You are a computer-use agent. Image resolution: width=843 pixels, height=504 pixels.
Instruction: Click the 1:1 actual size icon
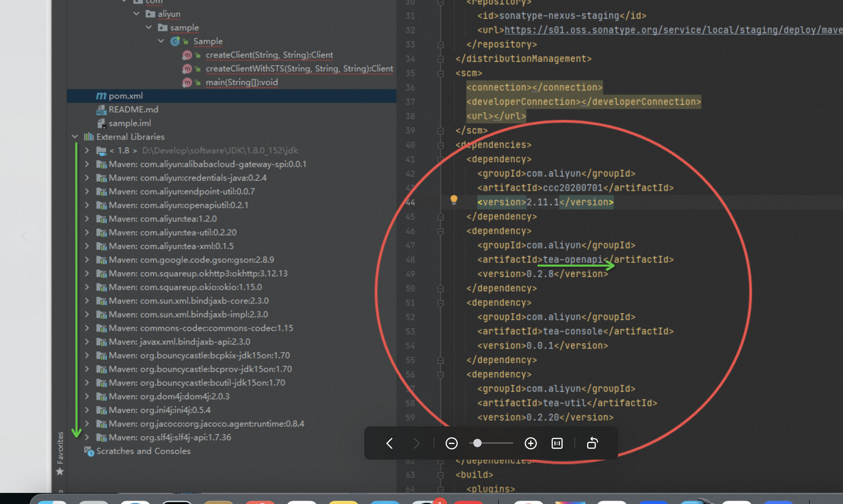pos(557,443)
